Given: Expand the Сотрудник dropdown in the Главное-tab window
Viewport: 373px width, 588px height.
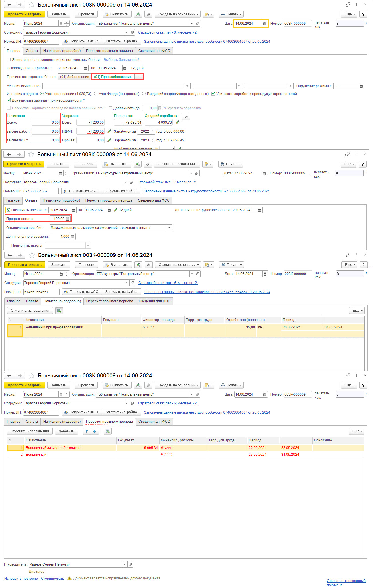Looking at the screenshot, I should coord(126,32).
